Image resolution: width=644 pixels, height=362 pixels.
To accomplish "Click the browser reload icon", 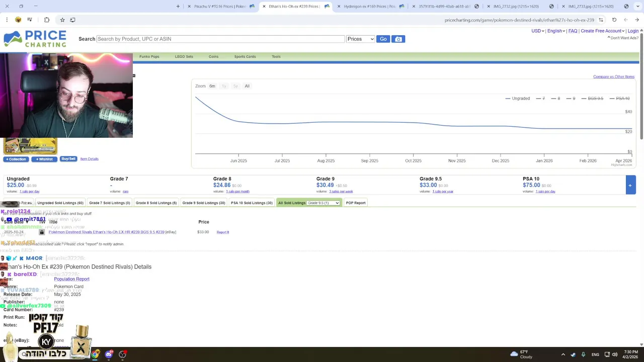I will (x=614, y=20).
